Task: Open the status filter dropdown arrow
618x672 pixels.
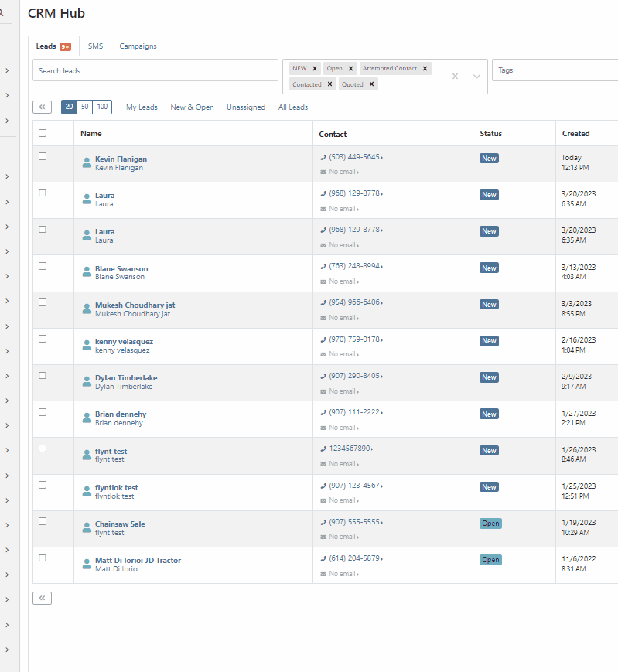Action: 476,77
